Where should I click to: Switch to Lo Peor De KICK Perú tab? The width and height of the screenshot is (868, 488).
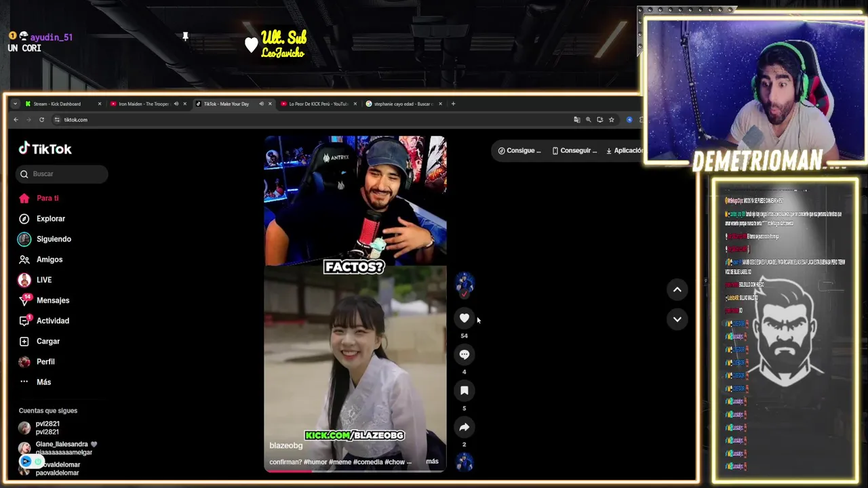(319, 104)
